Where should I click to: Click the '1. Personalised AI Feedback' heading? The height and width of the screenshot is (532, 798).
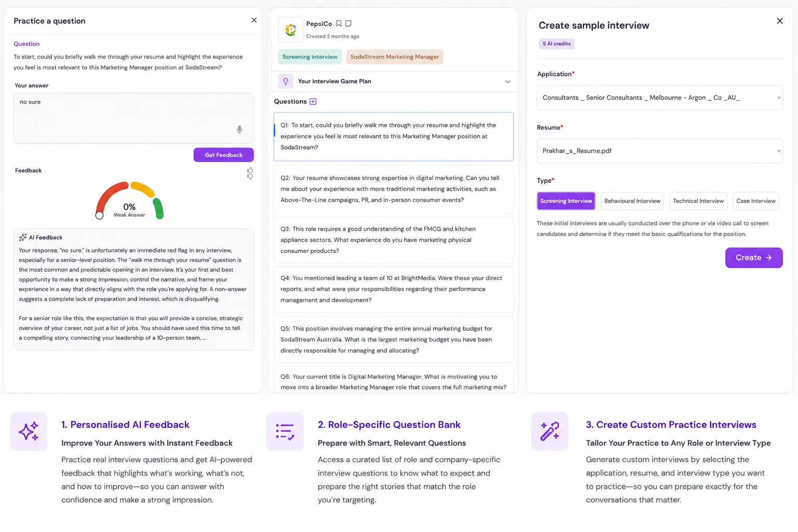point(125,425)
